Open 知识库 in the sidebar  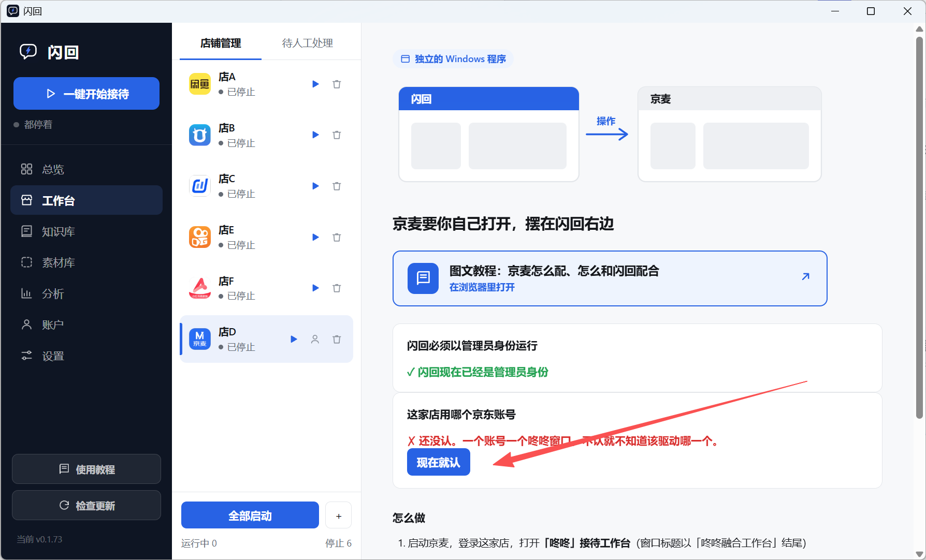86,231
